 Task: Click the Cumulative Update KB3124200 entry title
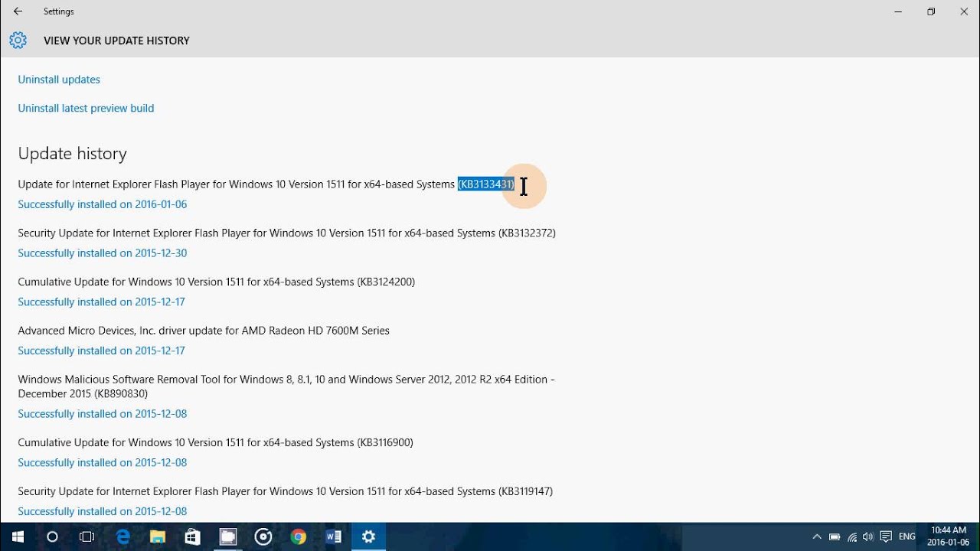point(217,282)
